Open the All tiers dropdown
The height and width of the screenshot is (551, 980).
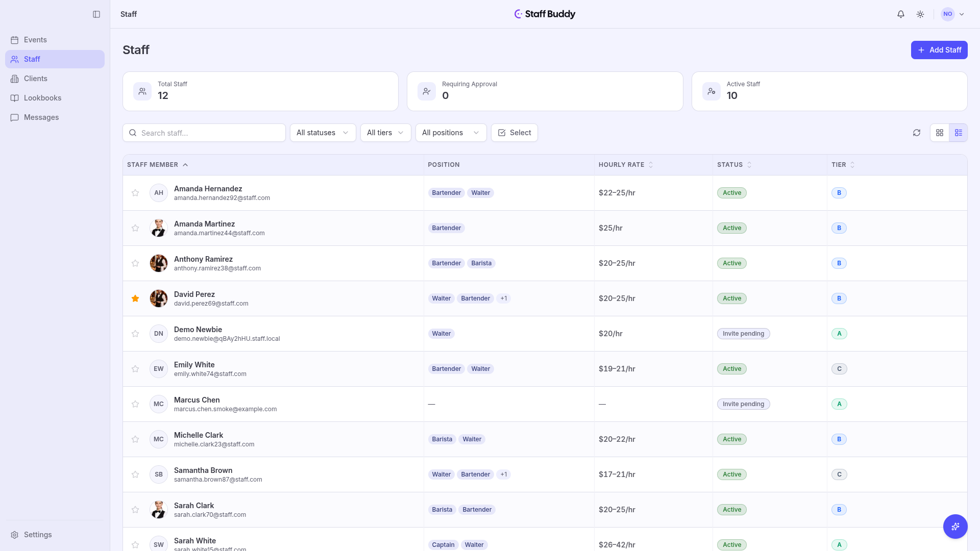386,133
